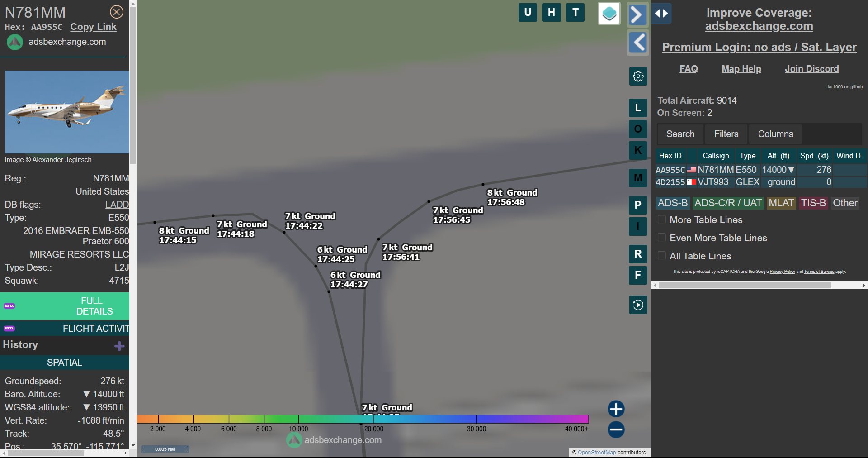This screenshot has width=868, height=458.
Task: Click the info panel vertical scrollbar
Action: (x=133, y=86)
